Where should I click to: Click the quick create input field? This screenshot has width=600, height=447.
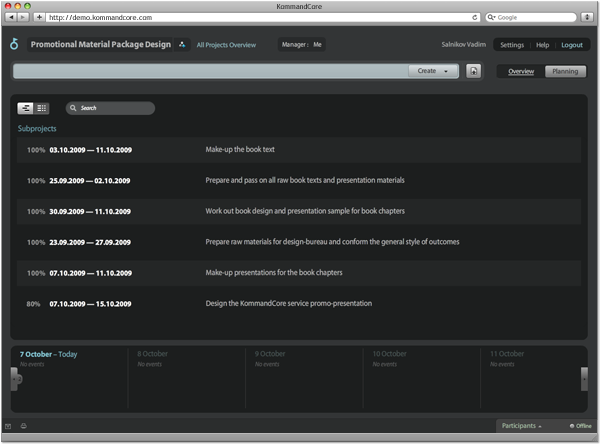pyautogui.click(x=210, y=71)
